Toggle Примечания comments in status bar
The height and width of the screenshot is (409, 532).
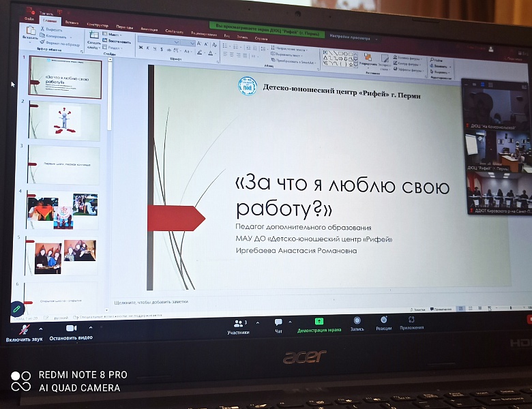(x=441, y=309)
